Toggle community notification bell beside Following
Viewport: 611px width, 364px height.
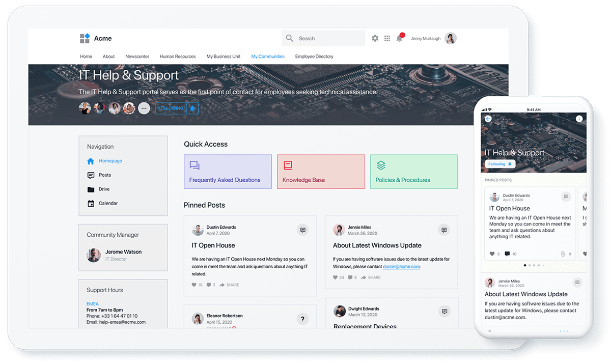point(192,108)
